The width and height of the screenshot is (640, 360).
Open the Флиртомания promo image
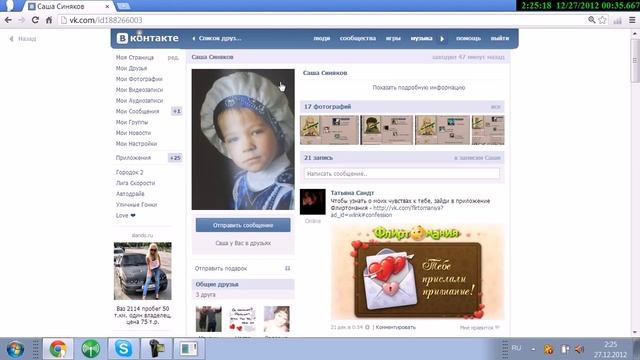tap(418, 272)
